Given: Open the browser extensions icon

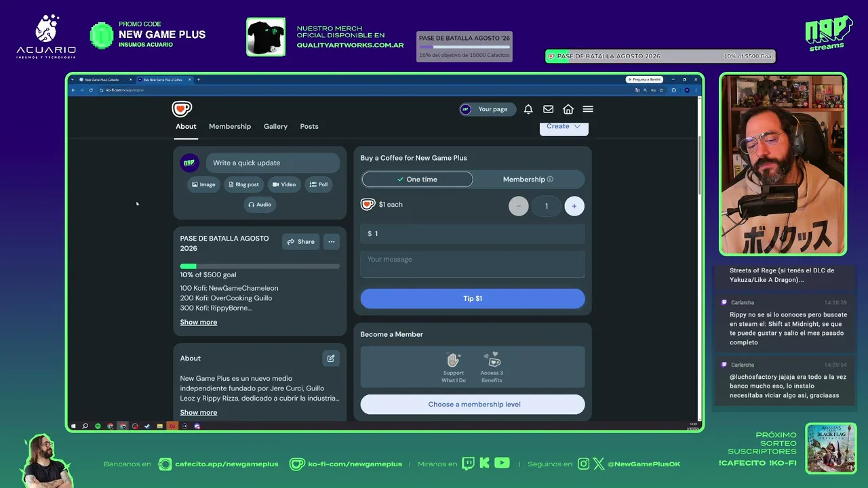Looking at the screenshot, I should pos(673,90).
